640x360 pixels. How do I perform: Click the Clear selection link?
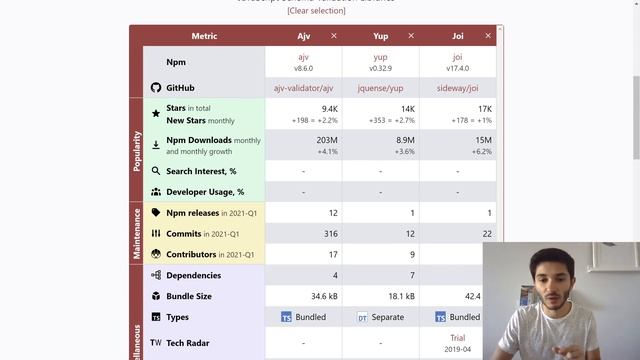click(316, 11)
